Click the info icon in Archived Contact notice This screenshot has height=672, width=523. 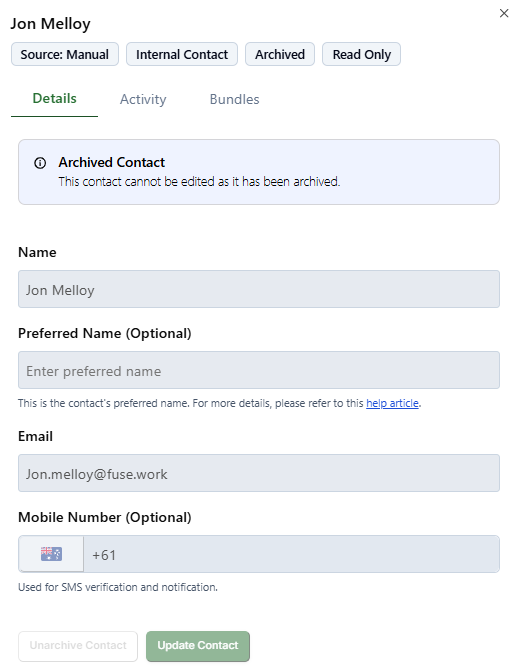point(40,163)
